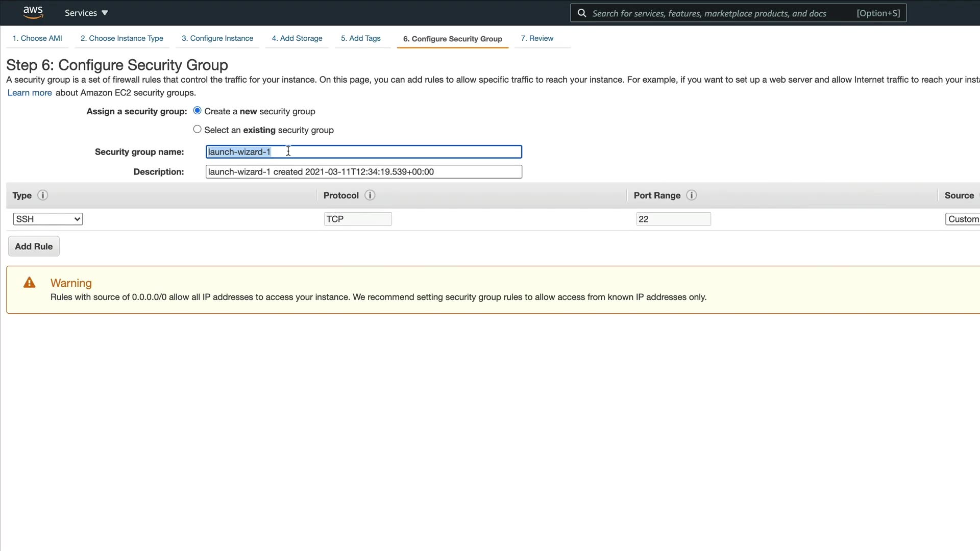Click the search magnifier icon

(581, 13)
